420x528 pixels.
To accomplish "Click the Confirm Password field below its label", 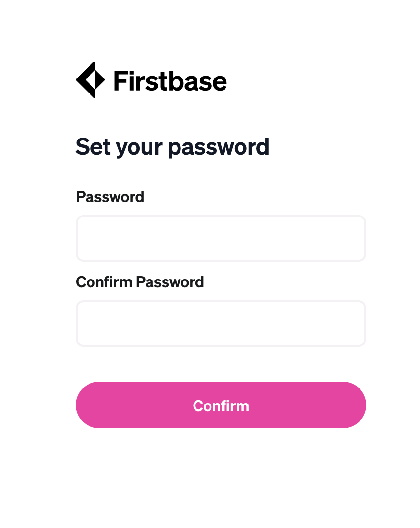I will point(221,323).
